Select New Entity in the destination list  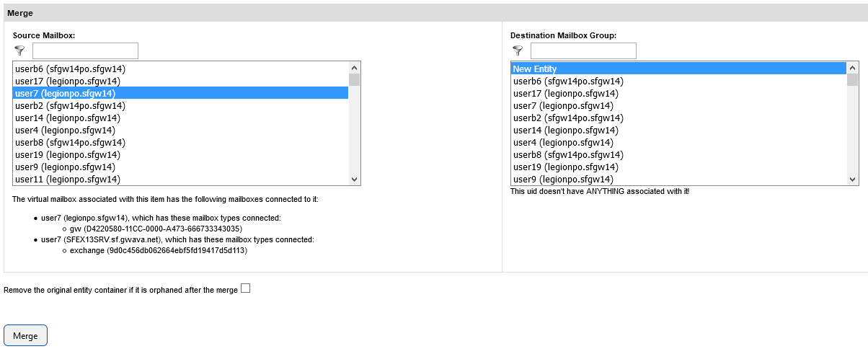click(535, 69)
